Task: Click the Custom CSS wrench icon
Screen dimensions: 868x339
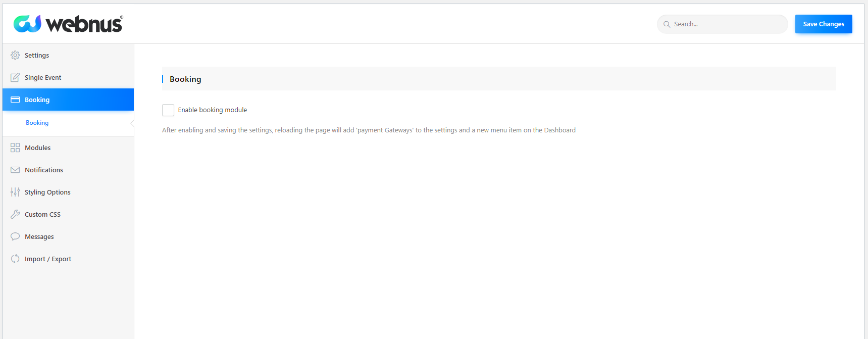Action: (15, 214)
